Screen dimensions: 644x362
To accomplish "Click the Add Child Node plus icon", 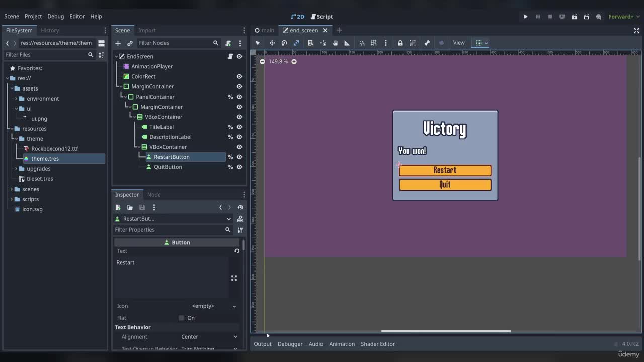I will [x=118, y=43].
